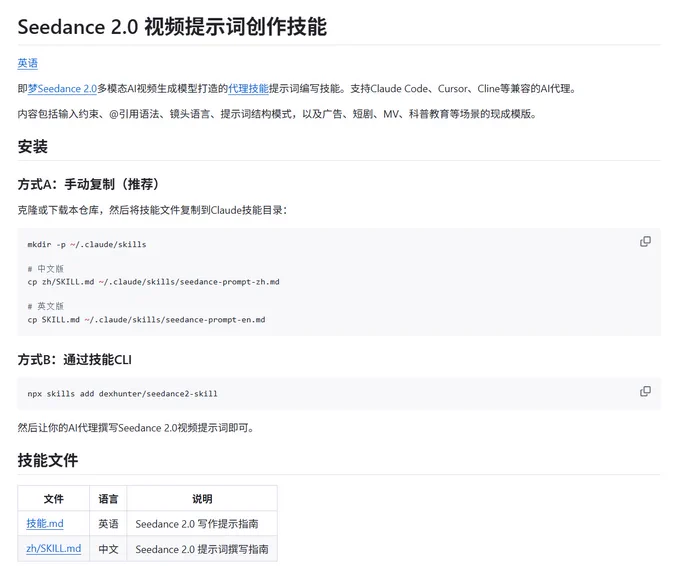Click the 'npx skills add dexhunter/seedance2-skill' command

pyautogui.click(x=122, y=394)
